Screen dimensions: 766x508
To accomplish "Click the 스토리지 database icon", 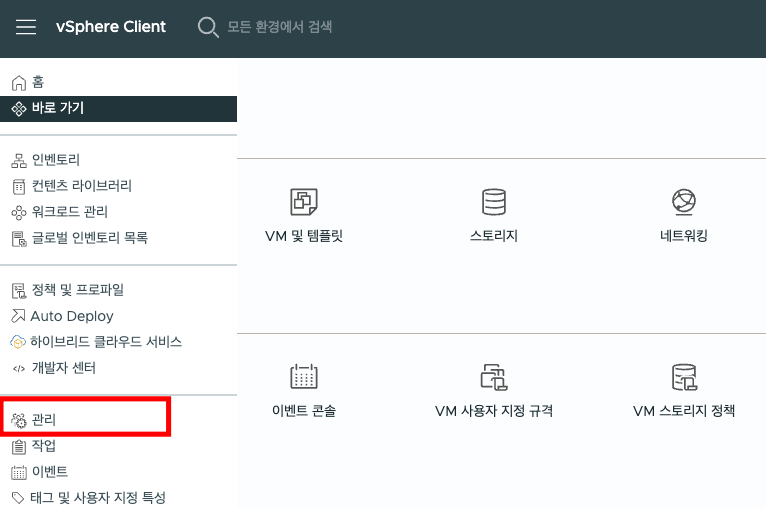I will [494, 202].
